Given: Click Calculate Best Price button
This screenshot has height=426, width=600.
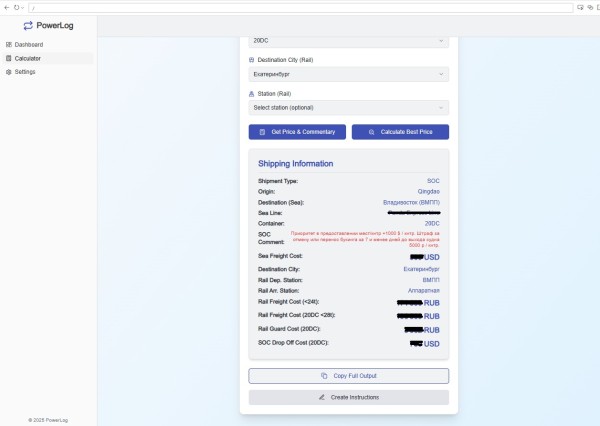Looking at the screenshot, I should pos(400,132).
